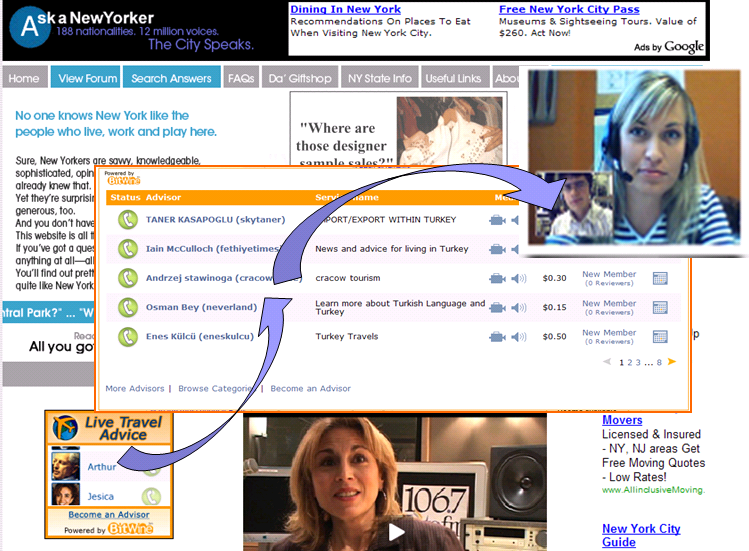Image resolution: width=749 pixels, height=551 pixels.
Task: Open the FAQs tab
Action: tap(241, 78)
